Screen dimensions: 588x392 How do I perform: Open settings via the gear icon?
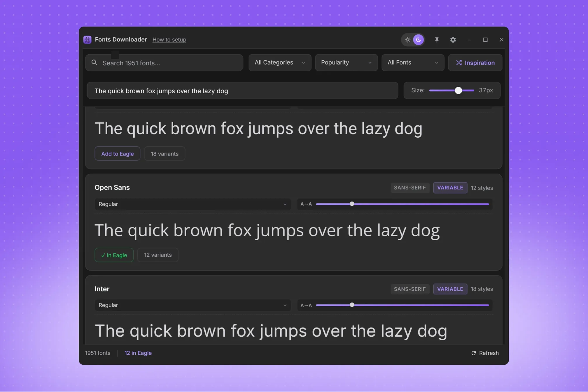click(x=453, y=40)
